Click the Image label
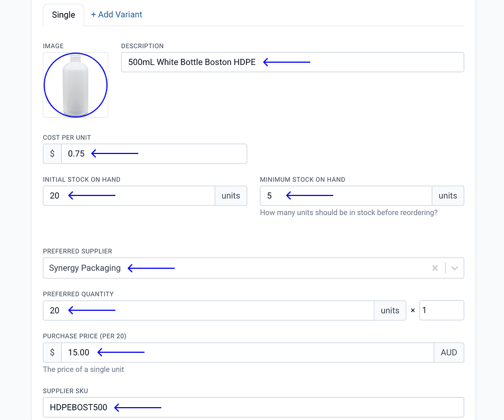This screenshot has width=504, height=420. pos(53,46)
